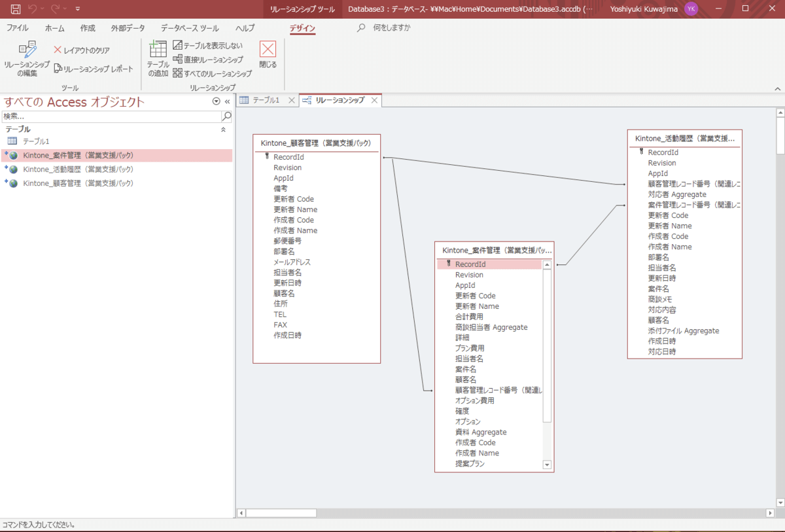Click the magnifier icon in navigation search

[227, 116]
